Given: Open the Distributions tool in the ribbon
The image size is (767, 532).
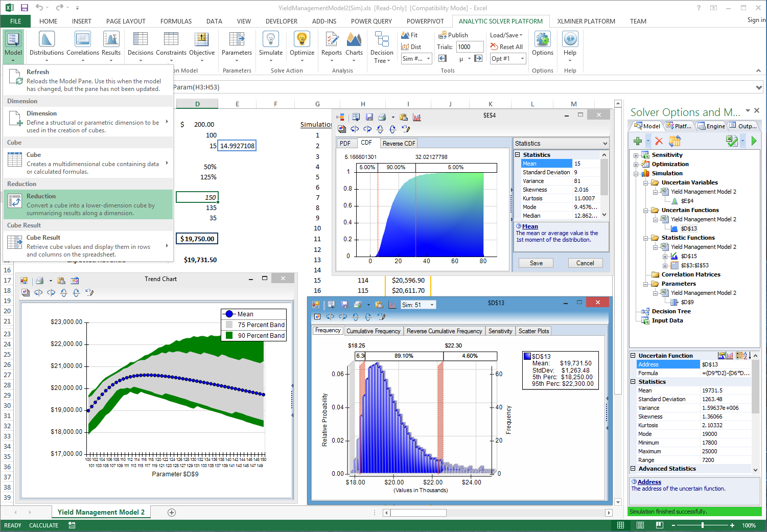Looking at the screenshot, I should 47,40.
